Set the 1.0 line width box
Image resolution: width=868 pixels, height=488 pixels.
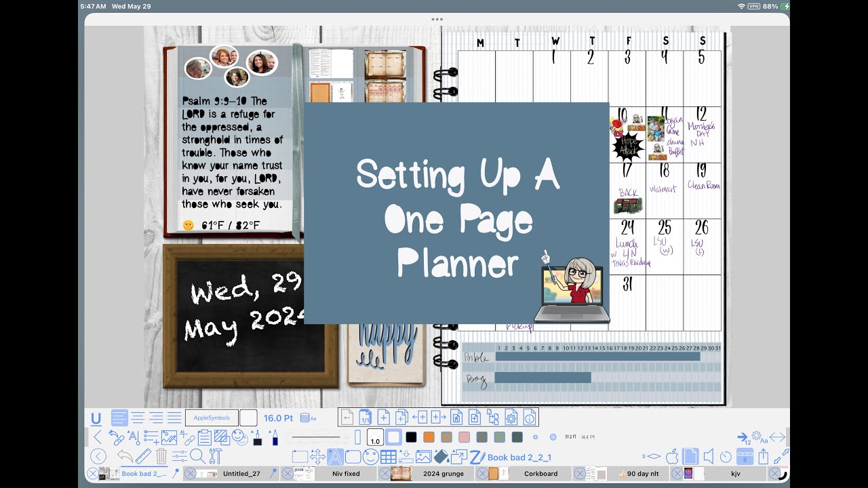click(375, 438)
